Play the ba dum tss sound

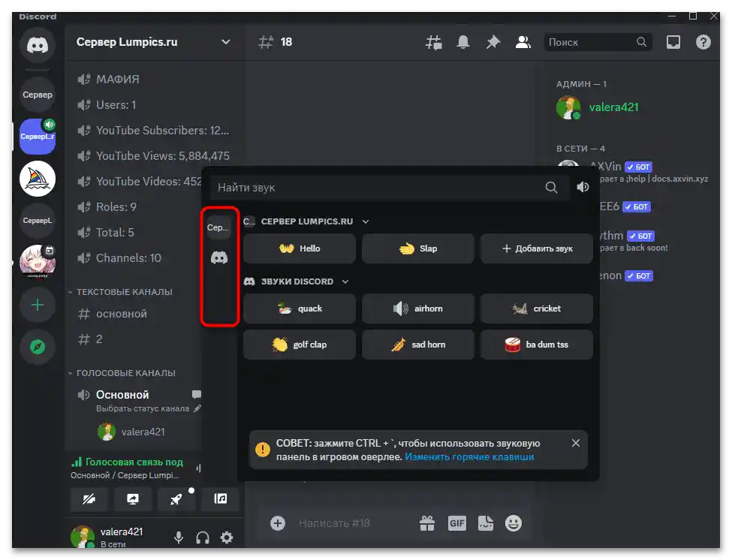[536, 345]
